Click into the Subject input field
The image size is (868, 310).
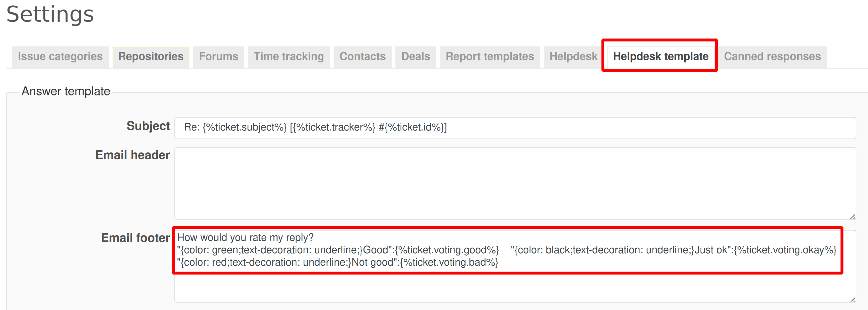coord(515,128)
